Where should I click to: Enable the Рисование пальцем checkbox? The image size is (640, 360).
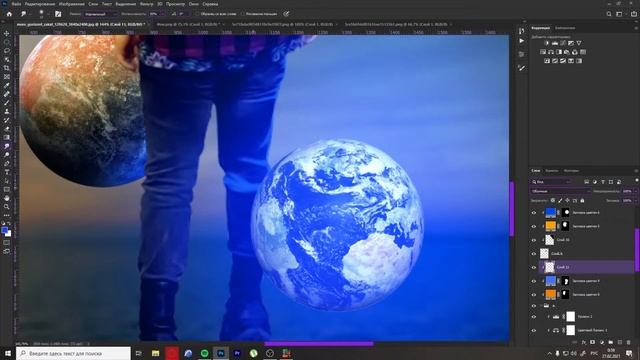(243, 14)
